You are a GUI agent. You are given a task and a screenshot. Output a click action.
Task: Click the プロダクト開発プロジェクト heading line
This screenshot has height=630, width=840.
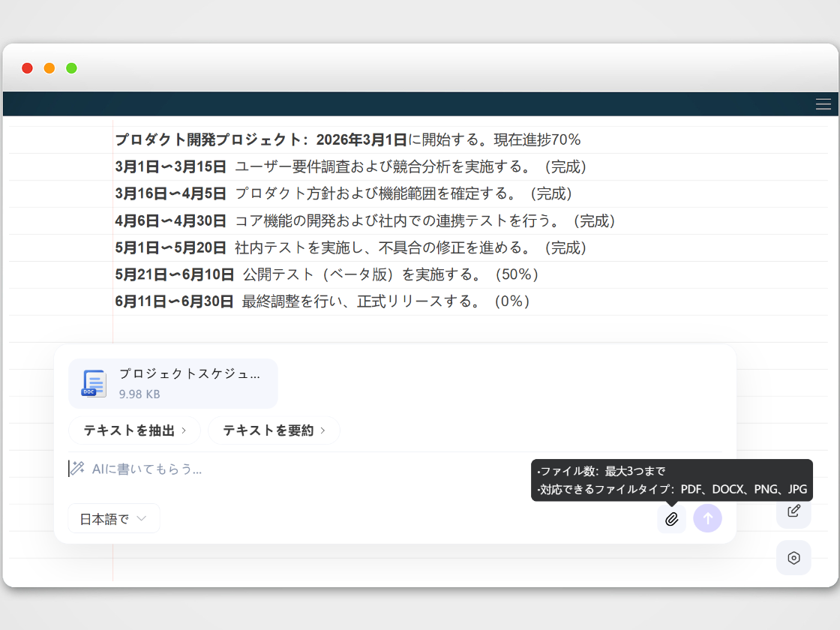point(346,139)
